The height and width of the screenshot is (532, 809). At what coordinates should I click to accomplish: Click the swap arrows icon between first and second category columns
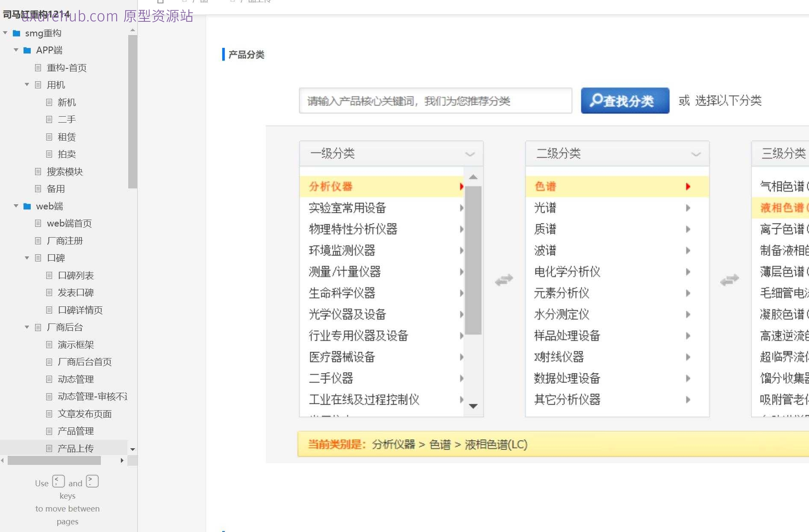click(x=504, y=279)
